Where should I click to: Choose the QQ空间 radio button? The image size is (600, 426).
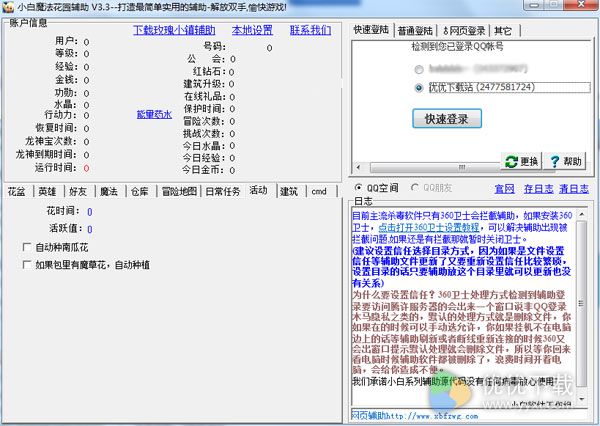359,188
